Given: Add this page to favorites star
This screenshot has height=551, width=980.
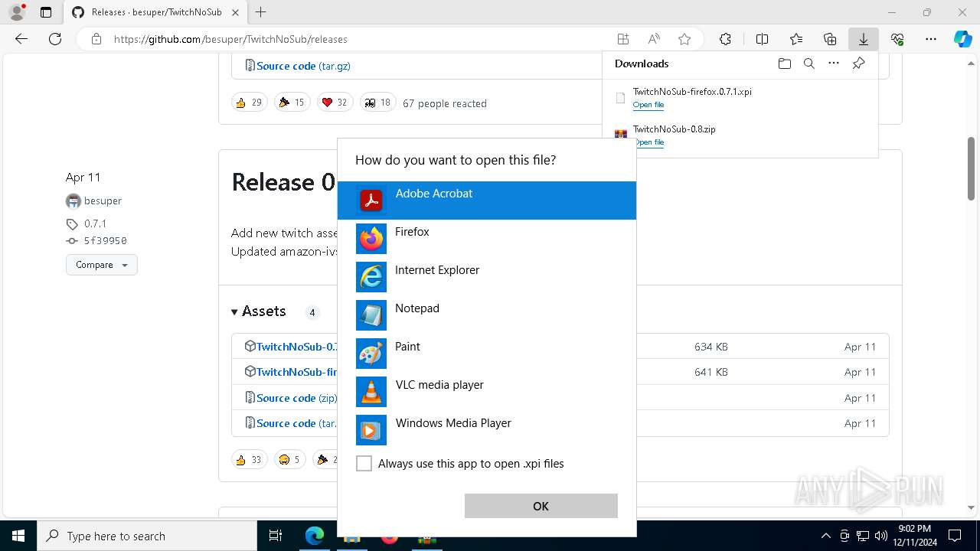Looking at the screenshot, I should click(684, 39).
